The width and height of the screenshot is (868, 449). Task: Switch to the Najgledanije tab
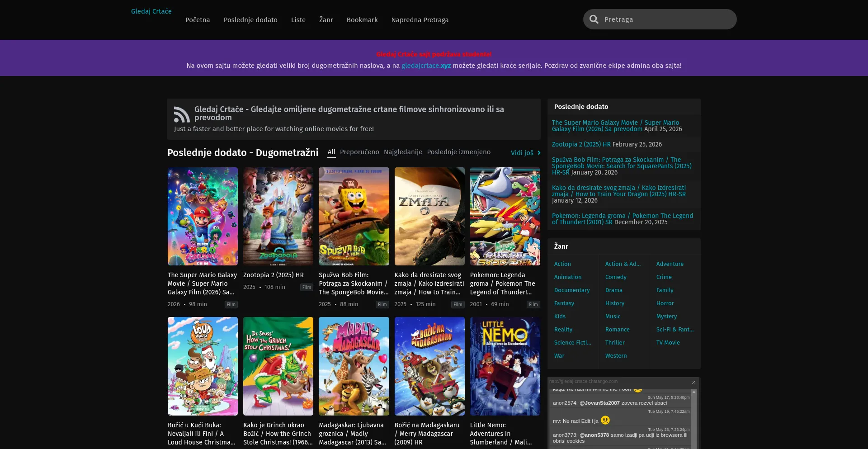403,152
